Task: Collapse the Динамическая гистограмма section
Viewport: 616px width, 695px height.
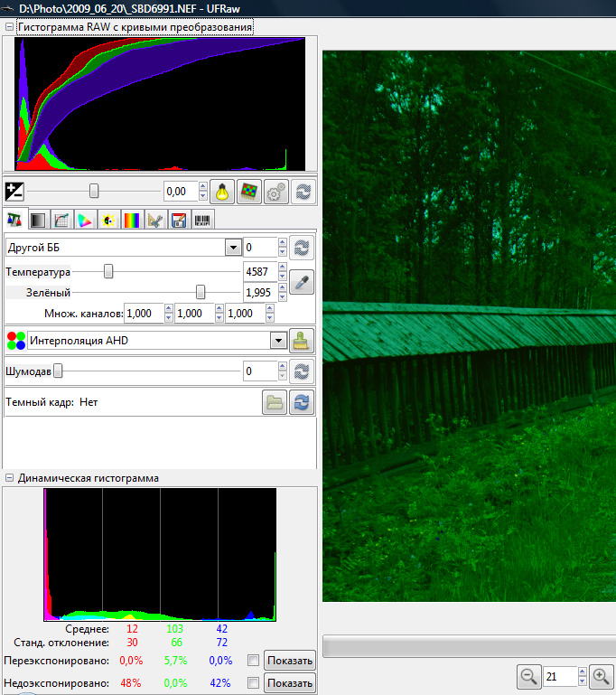Action: pyautogui.click(x=9, y=478)
